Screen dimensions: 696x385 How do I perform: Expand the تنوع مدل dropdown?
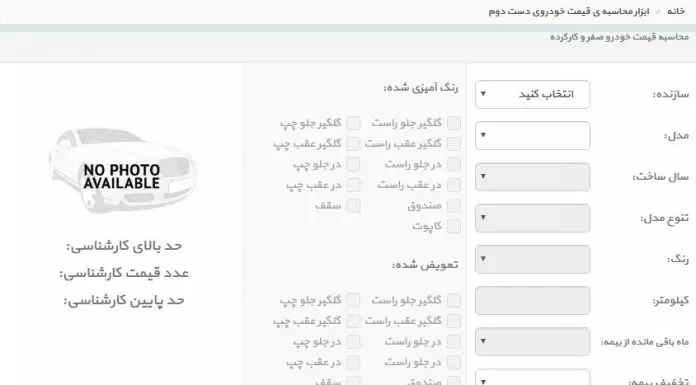click(x=532, y=218)
